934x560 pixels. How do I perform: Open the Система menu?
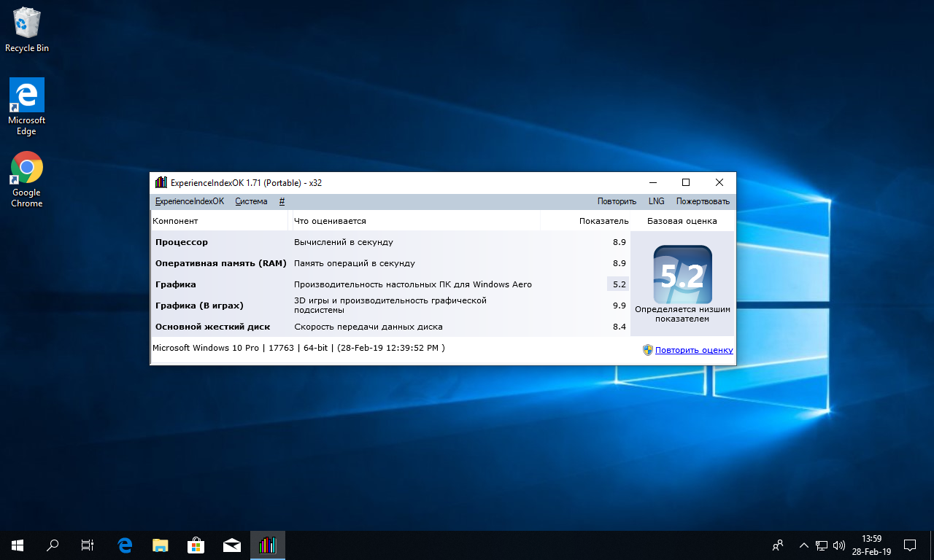251,201
